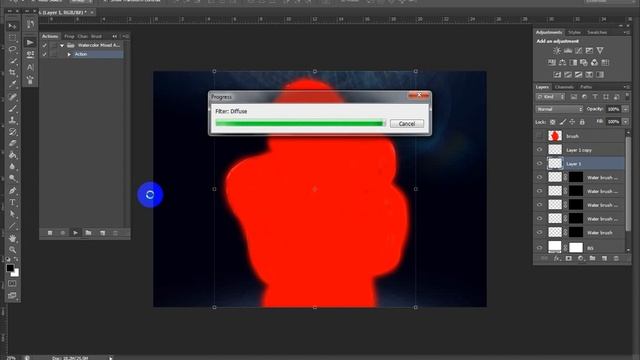640x360 pixels.
Task: Toggle the layer filter switch in Layers panel
Action: 627,97
